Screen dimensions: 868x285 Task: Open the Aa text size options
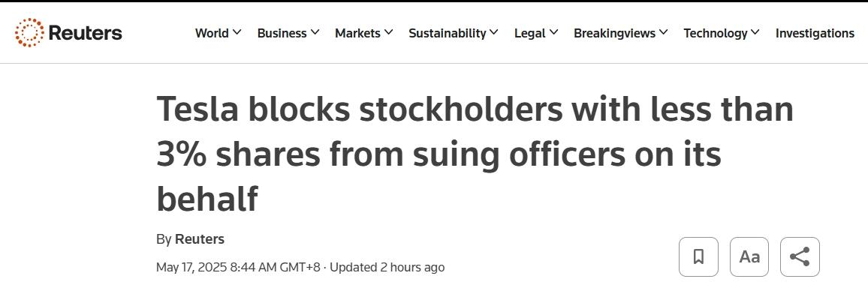click(x=749, y=256)
